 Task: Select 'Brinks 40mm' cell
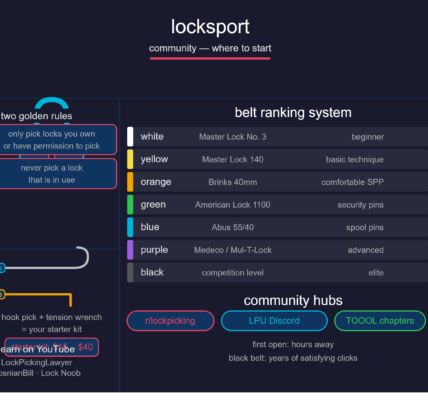coord(233,182)
